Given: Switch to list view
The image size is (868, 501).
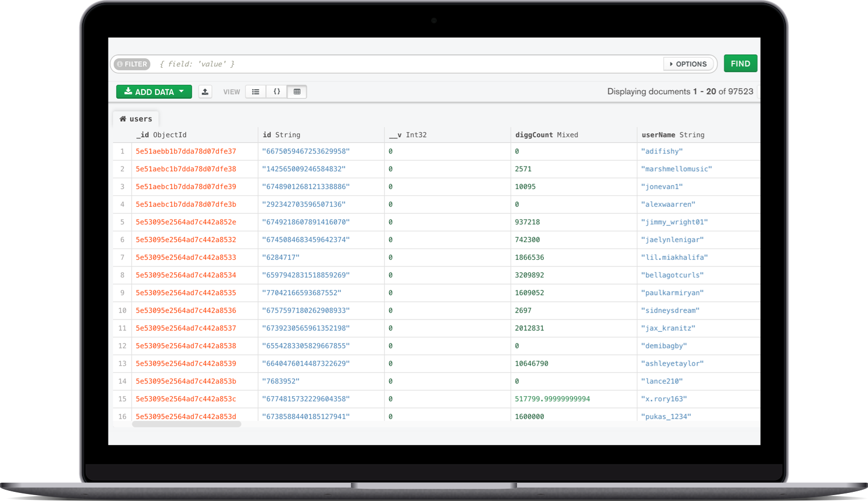Looking at the screenshot, I should (256, 92).
